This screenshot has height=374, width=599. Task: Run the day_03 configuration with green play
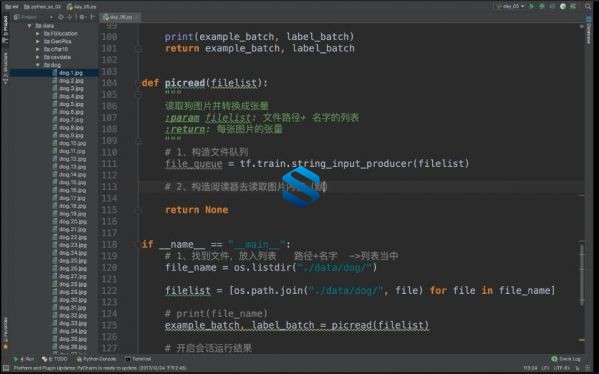click(531, 6)
